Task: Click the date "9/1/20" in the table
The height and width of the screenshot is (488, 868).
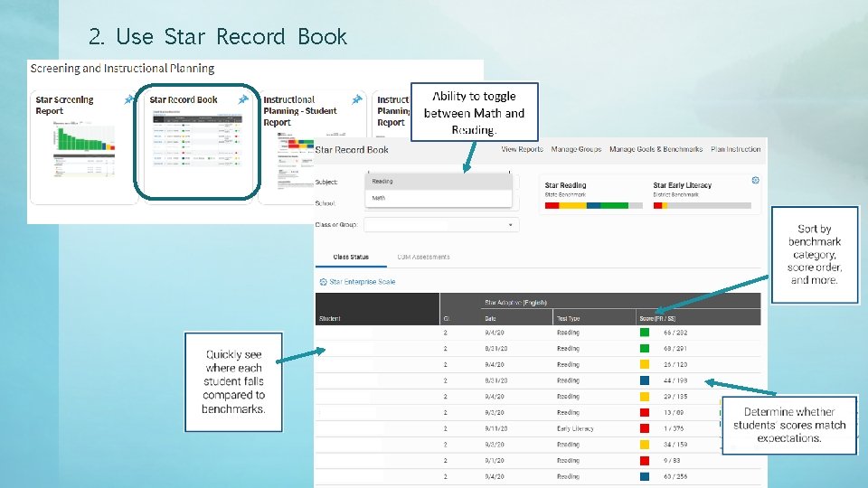Action: click(x=495, y=461)
